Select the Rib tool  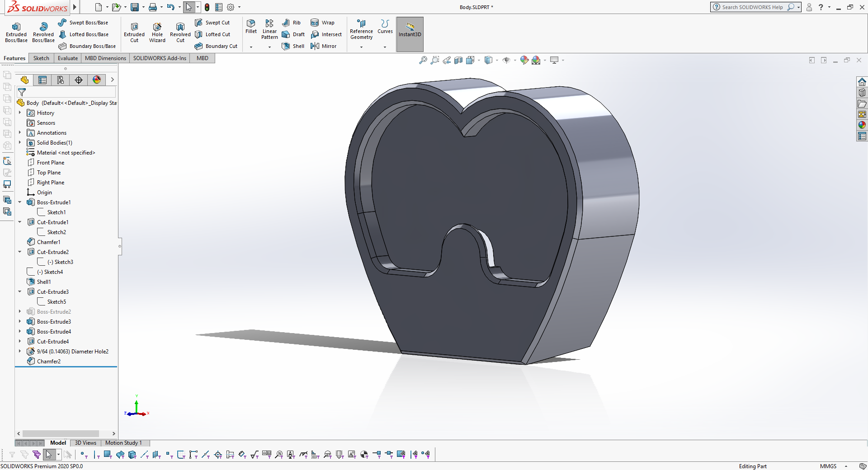(x=291, y=23)
